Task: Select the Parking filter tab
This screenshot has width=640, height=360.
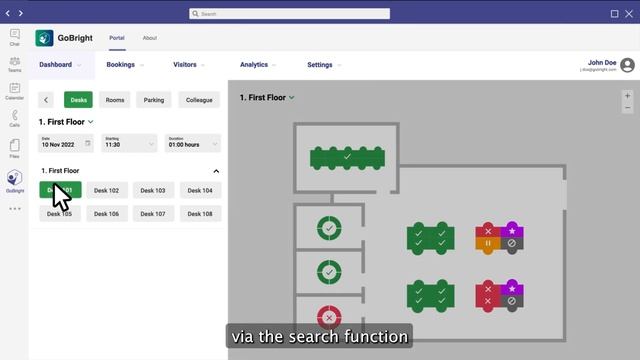Action: [x=153, y=100]
